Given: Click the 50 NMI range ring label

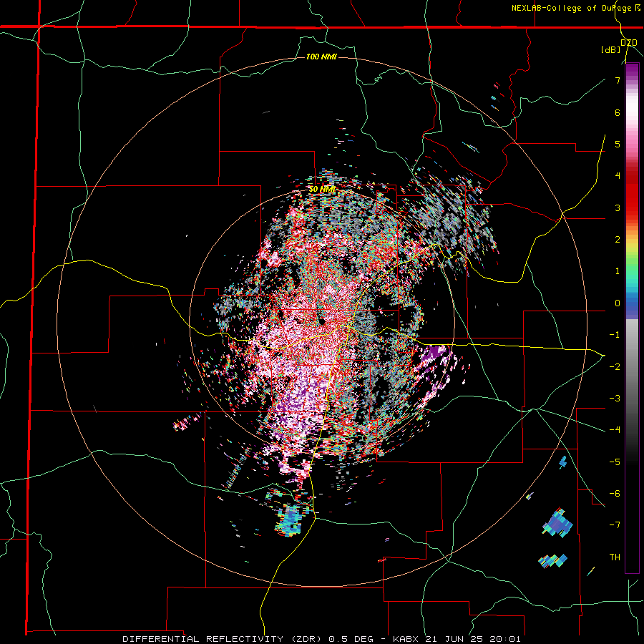Looking at the screenshot, I should (x=322, y=190).
